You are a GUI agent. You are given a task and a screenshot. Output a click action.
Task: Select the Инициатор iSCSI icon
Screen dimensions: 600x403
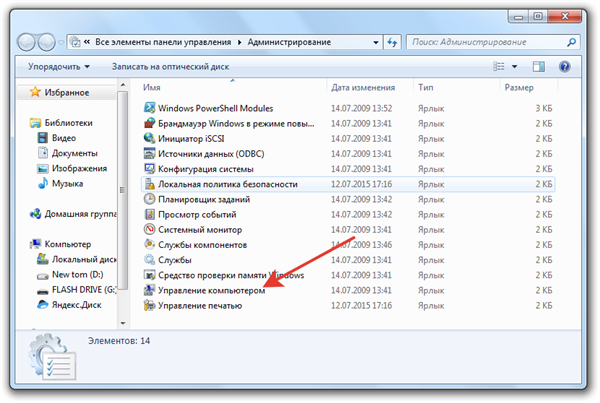(x=149, y=138)
